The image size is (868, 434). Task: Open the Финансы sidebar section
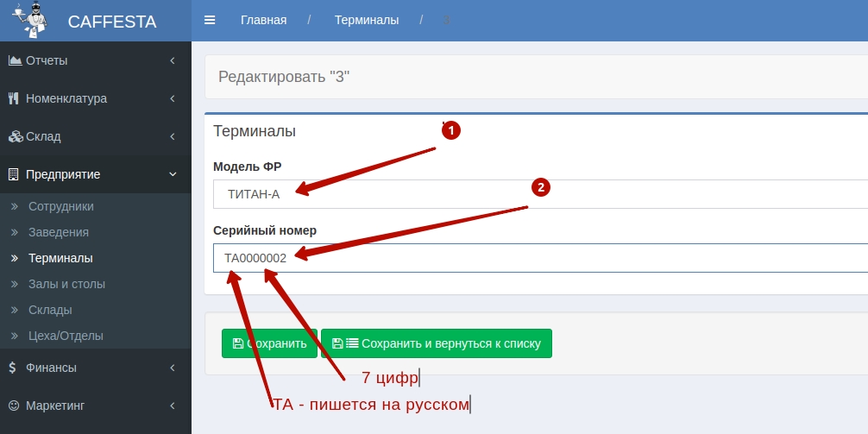(96, 368)
